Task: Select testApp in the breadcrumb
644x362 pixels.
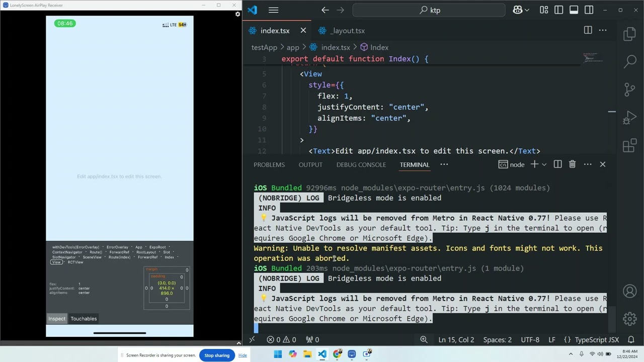Action: pos(264,47)
